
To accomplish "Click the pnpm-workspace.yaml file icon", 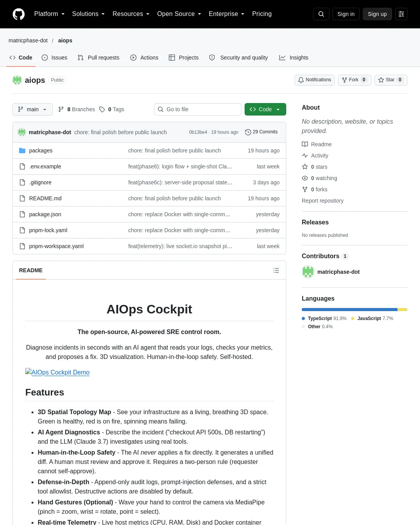I will coord(22,246).
